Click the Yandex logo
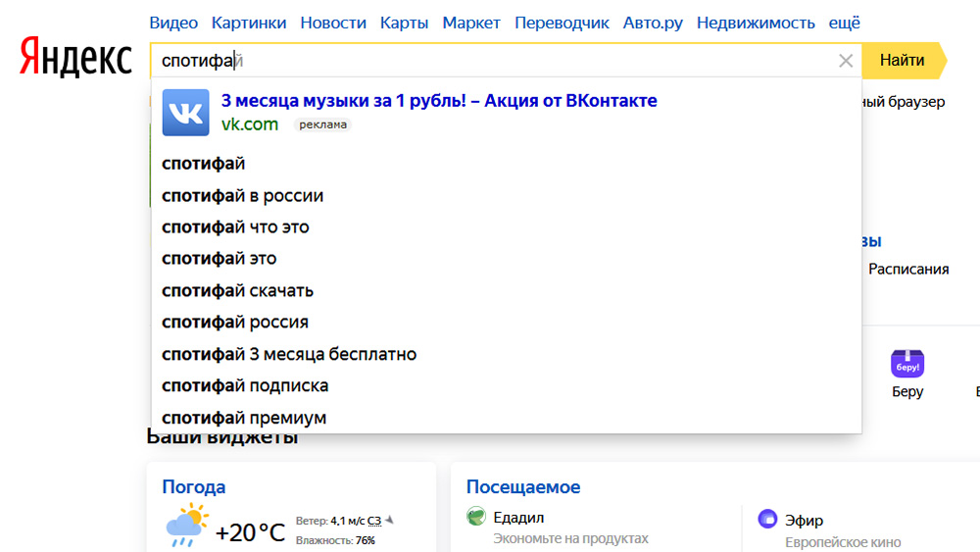The image size is (980, 552). (x=75, y=59)
